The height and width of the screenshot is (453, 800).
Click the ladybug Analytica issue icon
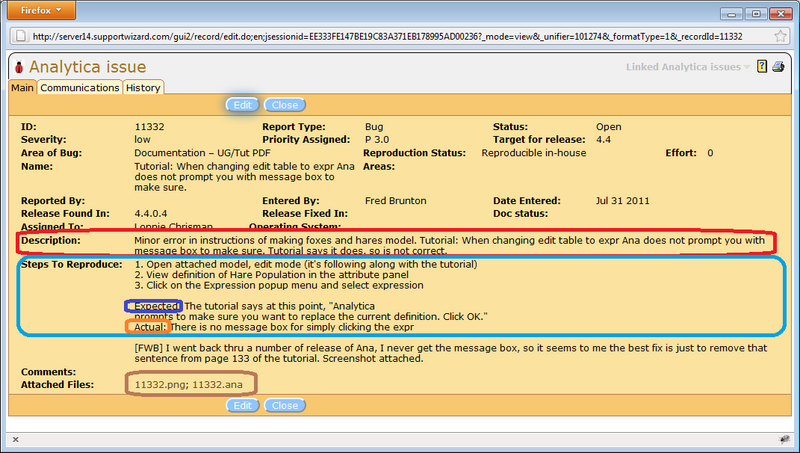pyautogui.click(x=19, y=67)
